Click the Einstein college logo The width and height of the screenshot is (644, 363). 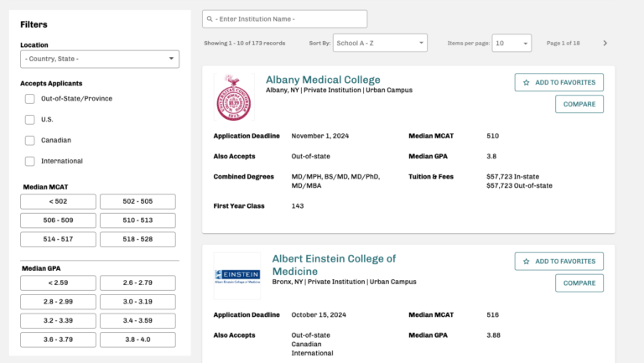(237, 277)
